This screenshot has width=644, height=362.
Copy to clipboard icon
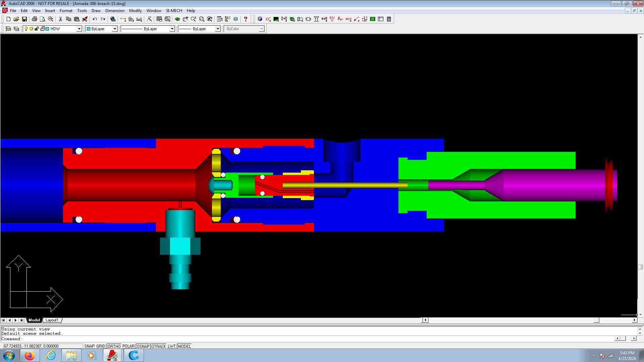68,19
